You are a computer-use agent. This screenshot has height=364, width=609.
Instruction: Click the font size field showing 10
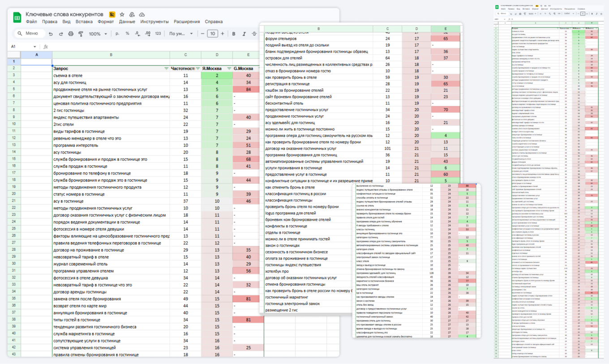tap(213, 34)
